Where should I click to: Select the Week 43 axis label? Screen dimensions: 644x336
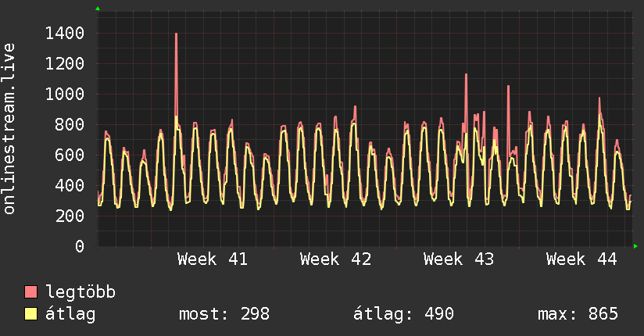point(459,259)
